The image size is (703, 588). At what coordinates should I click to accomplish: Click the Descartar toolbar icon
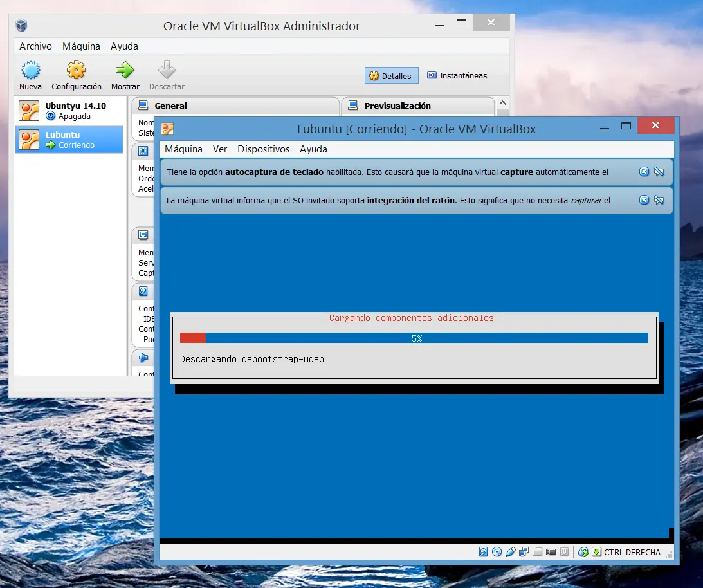[x=166, y=71]
